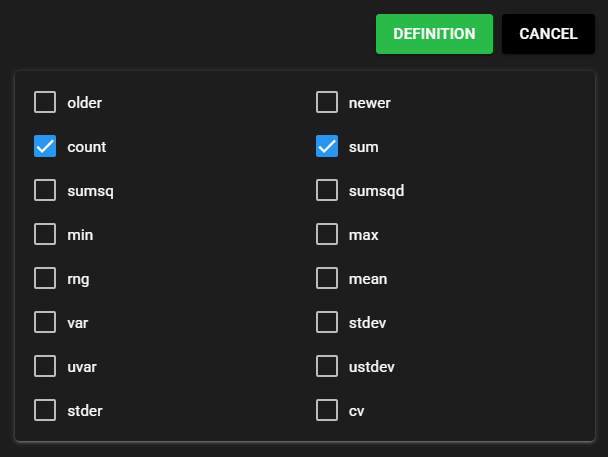The height and width of the screenshot is (457, 608).
Task: Click the green DEFINITION button
Action: pos(434,34)
